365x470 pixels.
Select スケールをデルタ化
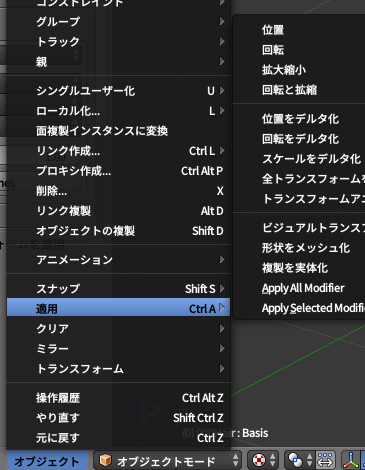[299, 159]
